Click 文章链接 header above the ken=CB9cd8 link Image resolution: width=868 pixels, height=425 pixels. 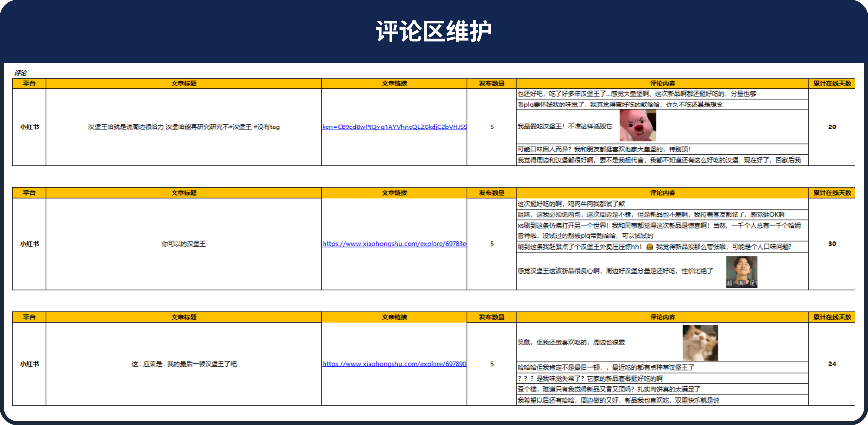point(394,84)
